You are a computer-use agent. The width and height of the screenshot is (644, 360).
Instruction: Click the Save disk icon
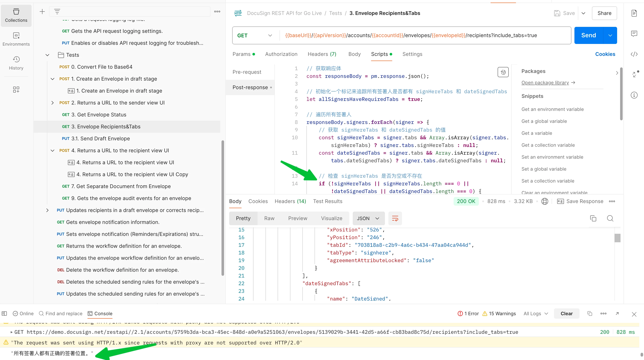pyautogui.click(x=557, y=13)
